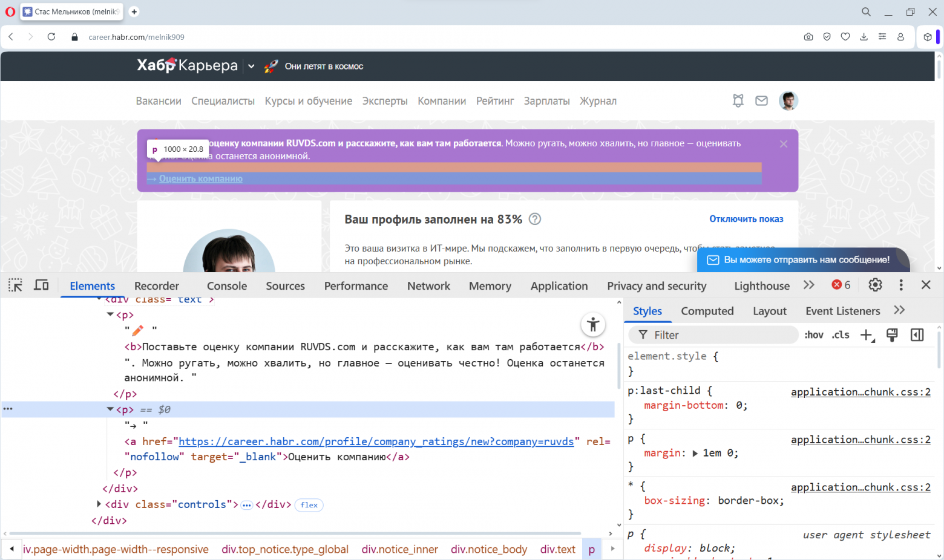Open the extensions cube icon

pos(928,37)
